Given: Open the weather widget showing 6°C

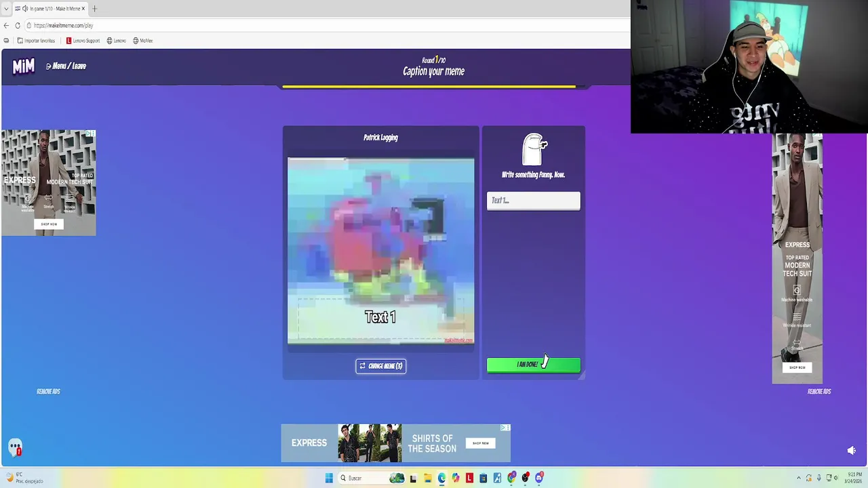Looking at the screenshot, I should click(24, 479).
